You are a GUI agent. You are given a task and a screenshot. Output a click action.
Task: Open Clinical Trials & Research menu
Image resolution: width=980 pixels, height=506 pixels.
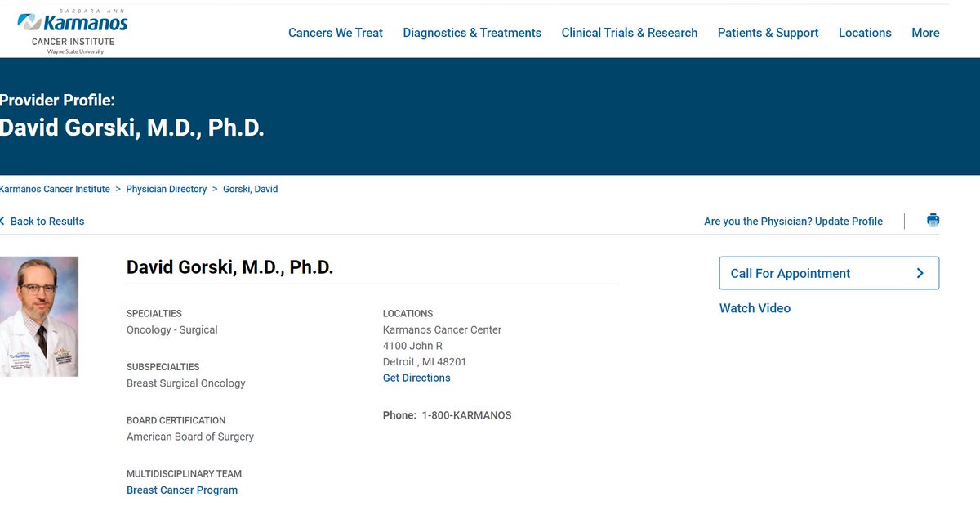click(630, 33)
